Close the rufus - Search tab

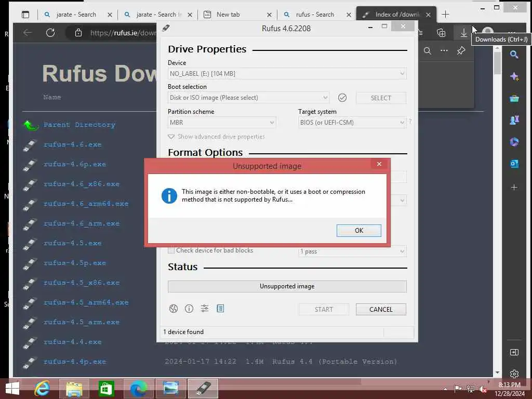[349, 15]
